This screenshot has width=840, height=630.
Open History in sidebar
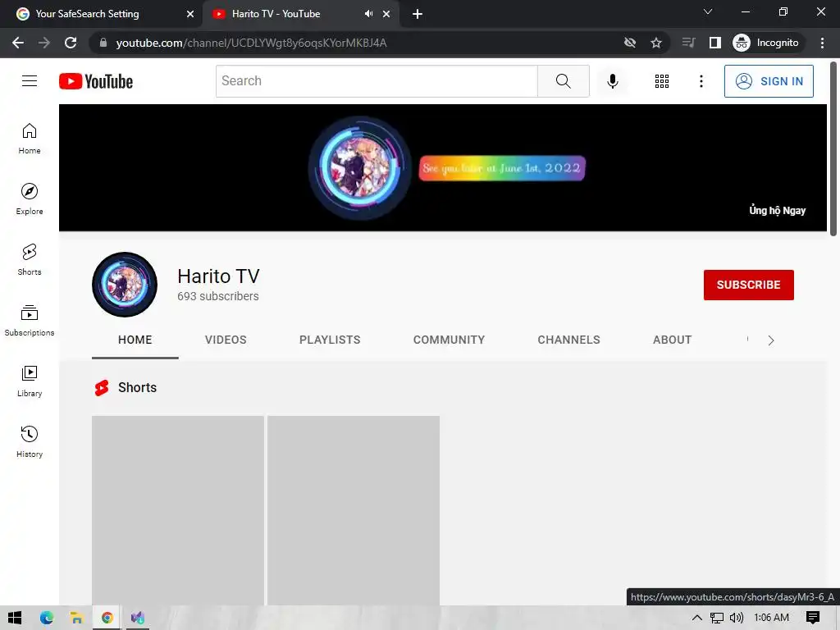point(30,442)
